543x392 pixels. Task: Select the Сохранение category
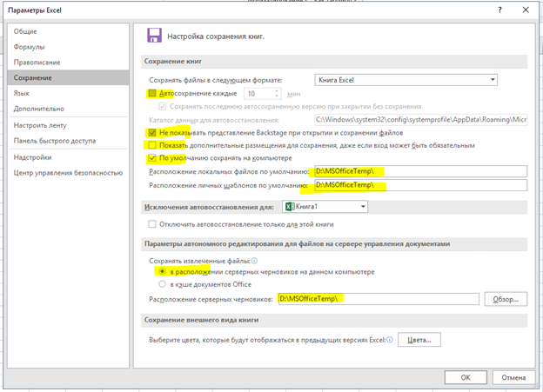coord(68,78)
